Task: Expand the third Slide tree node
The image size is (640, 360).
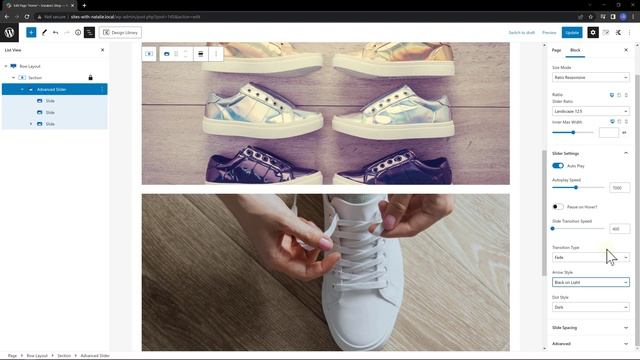Action: 31,124
